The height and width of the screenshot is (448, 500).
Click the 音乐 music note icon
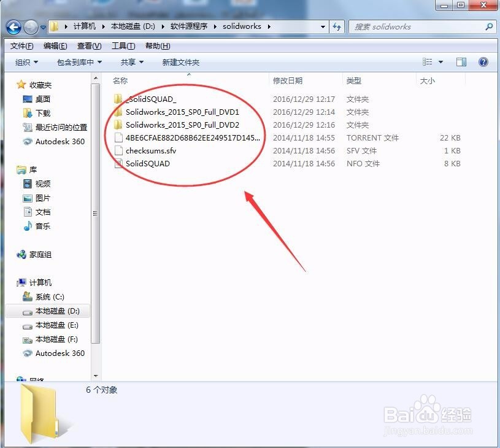coord(28,226)
